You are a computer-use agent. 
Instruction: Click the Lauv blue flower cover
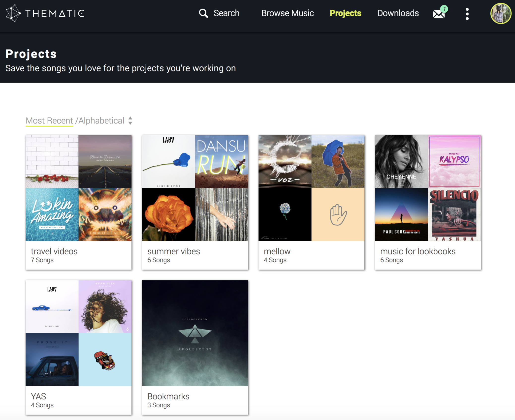click(x=168, y=162)
